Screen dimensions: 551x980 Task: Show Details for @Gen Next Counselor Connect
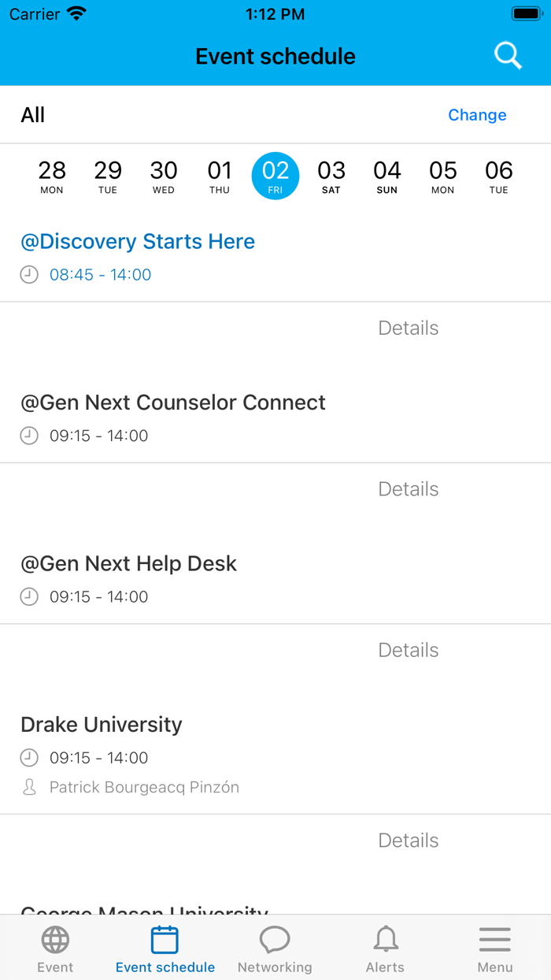(x=409, y=488)
